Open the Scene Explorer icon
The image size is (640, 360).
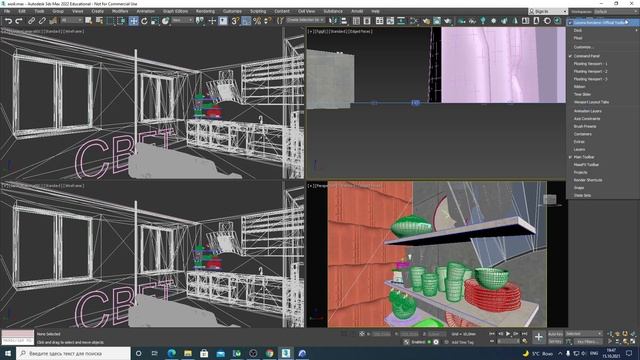click(356, 21)
